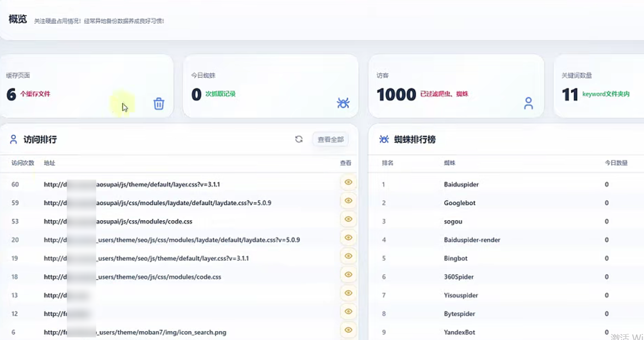Click the trash icon to clear cached pages
644x340 pixels.
tap(159, 103)
